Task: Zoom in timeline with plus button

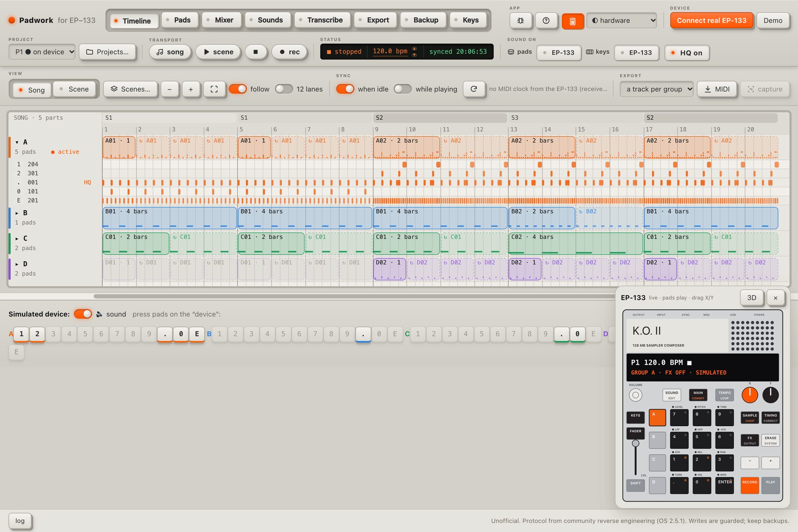Action: pyautogui.click(x=191, y=89)
